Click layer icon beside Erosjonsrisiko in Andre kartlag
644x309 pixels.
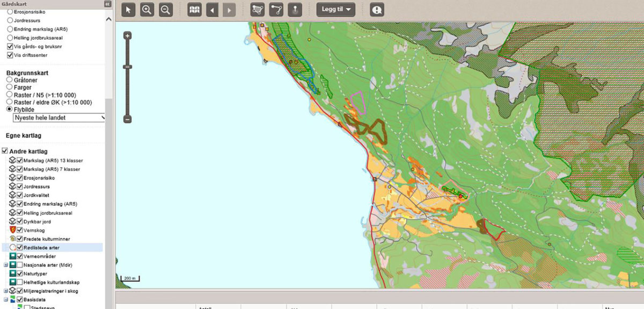[12, 178]
